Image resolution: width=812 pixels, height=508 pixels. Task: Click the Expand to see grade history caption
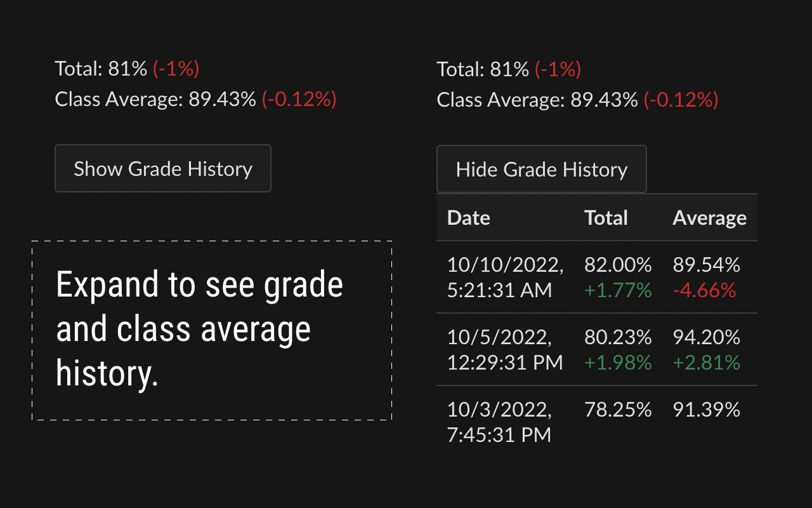click(x=200, y=329)
